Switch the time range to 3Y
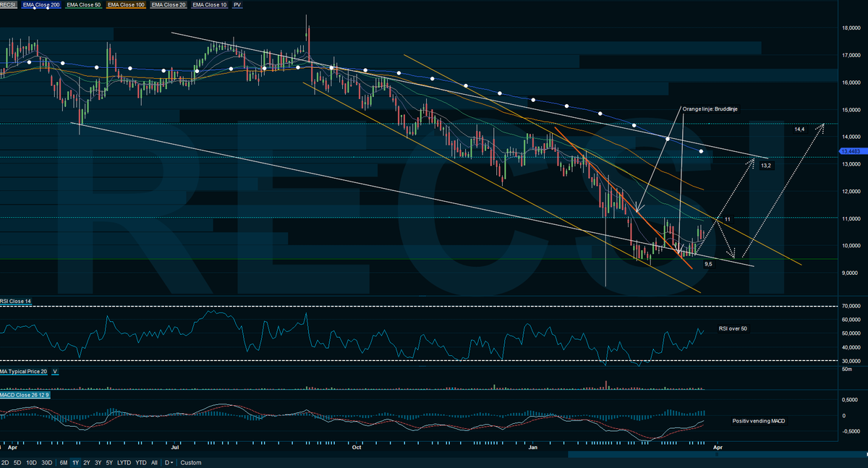This screenshot has width=868, height=468. point(98,462)
